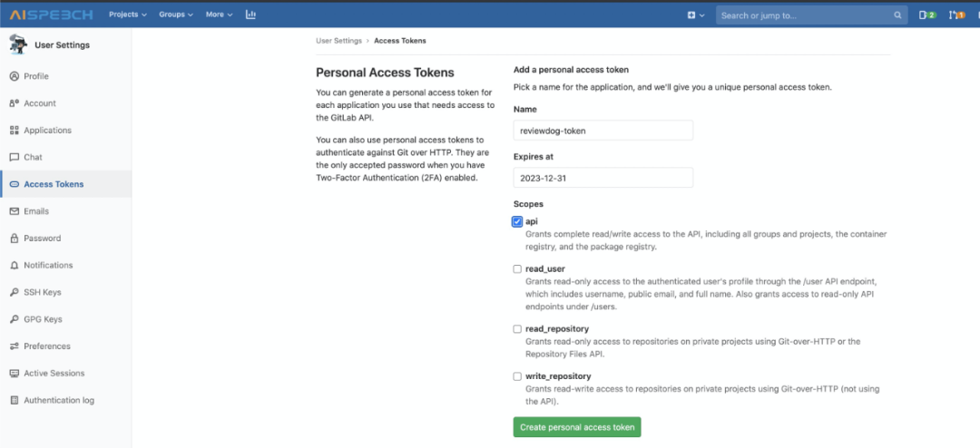Viewport: 980px width, 448px height.
Task: Check the write_repository scope checkbox
Action: 517,376
